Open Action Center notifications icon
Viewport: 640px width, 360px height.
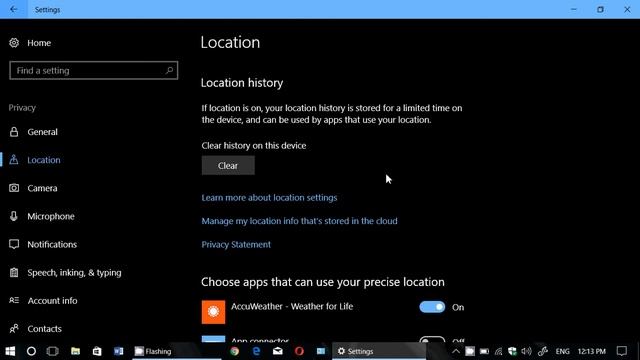pos(622,351)
